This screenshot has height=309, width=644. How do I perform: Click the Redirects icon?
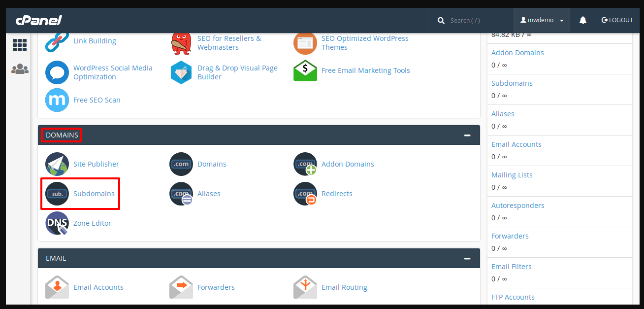tap(305, 193)
